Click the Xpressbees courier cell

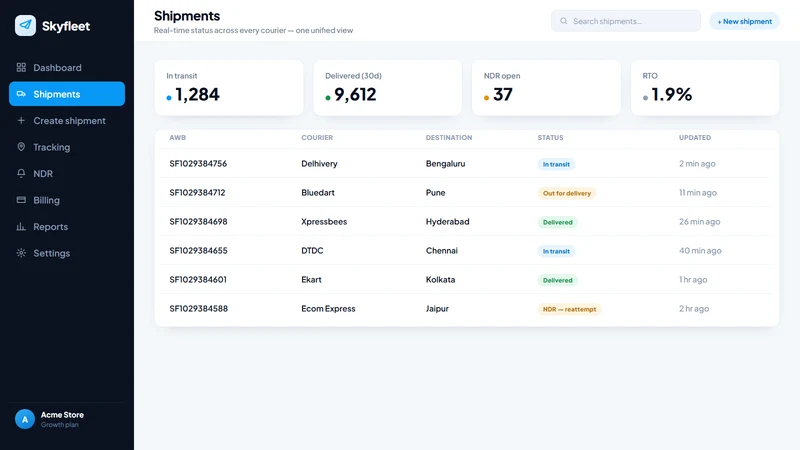pos(324,222)
